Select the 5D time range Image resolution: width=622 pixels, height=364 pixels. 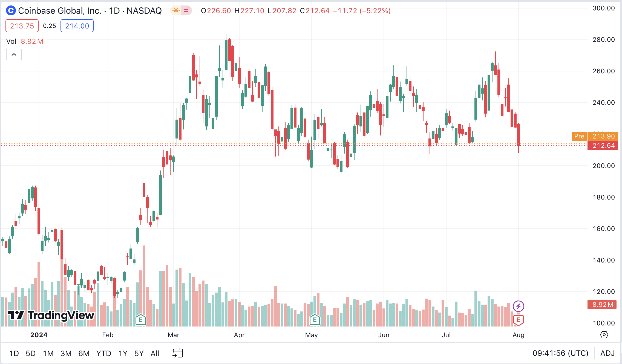tap(31, 353)
